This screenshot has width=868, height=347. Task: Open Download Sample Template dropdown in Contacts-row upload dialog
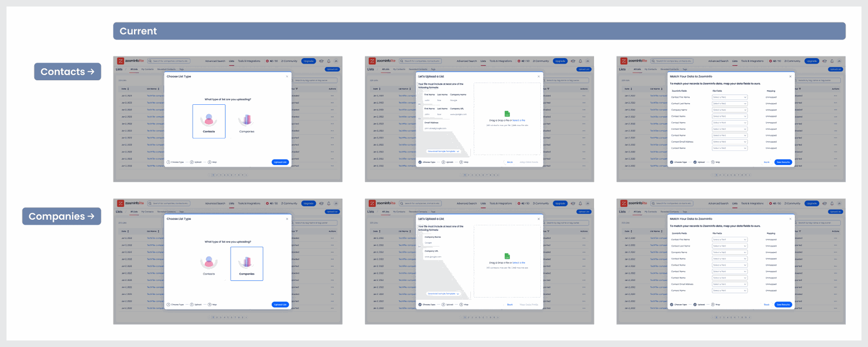[443, 151]
